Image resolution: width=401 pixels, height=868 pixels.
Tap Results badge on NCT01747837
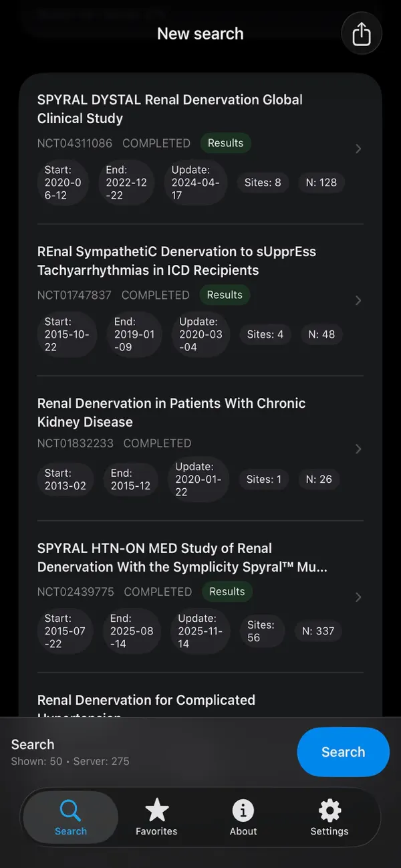click(225, 295)
